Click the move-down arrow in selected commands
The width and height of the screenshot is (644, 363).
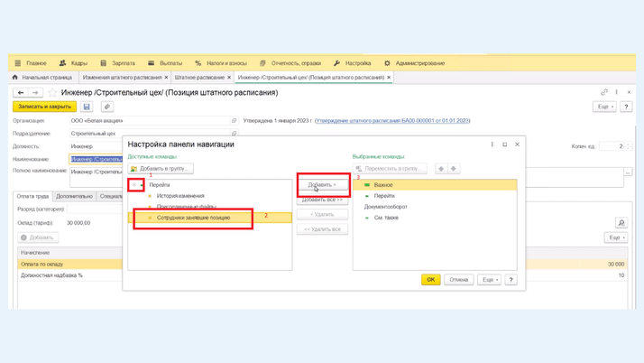point(454,169)
